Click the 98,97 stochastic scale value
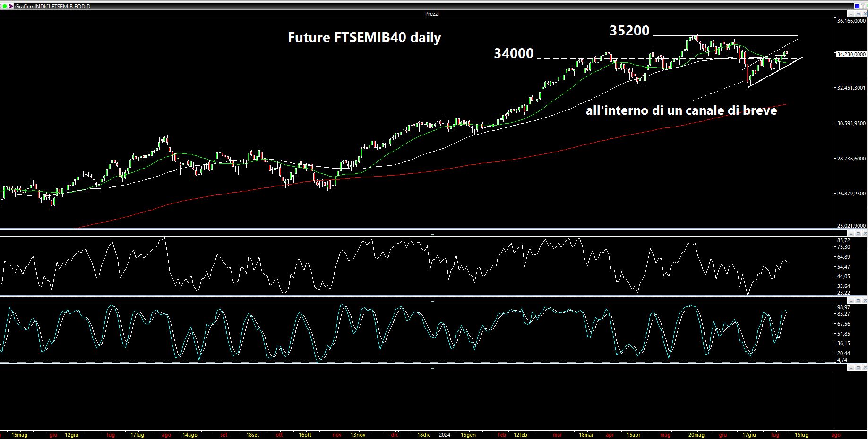This screenshot has height=439, width=868. 843,307
